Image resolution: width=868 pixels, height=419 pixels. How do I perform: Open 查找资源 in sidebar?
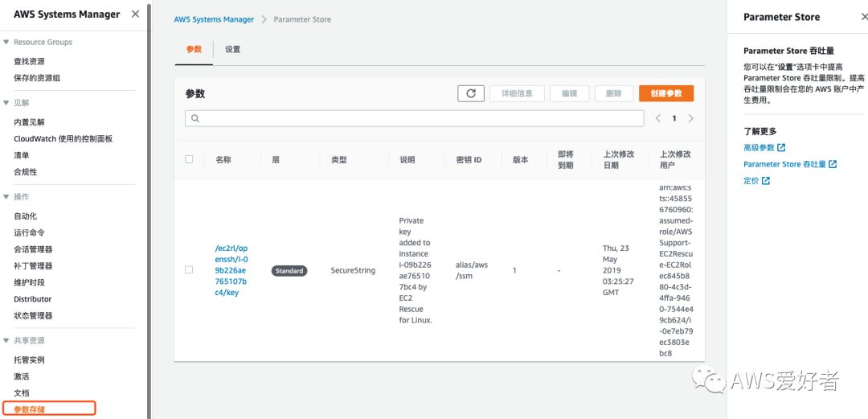click(30, 61)
